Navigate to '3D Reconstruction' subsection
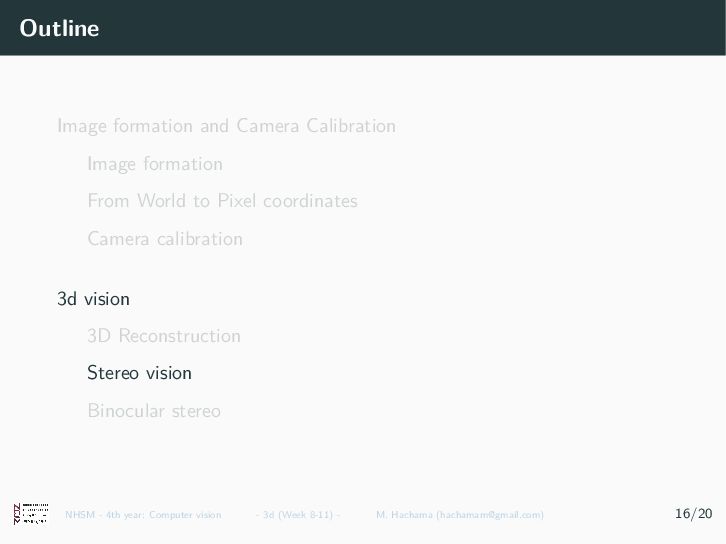Viewport: 726px width, 544px height. [x=164, y=336]
